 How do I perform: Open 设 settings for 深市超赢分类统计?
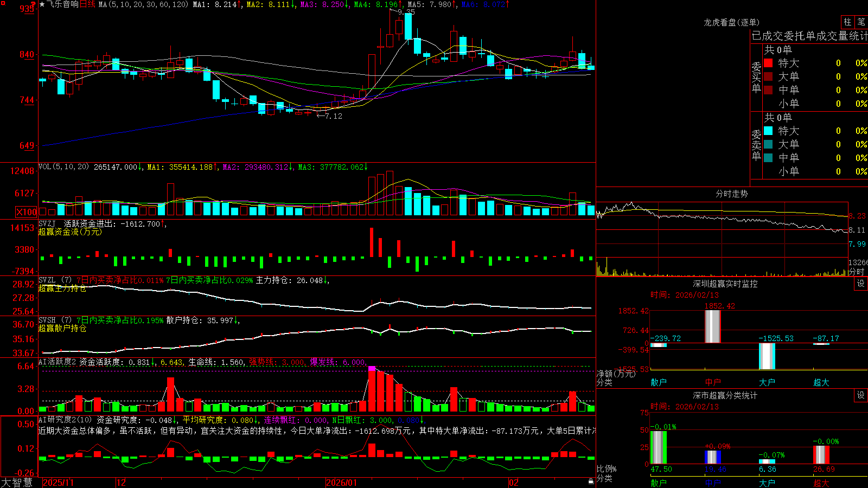(x=861, y=395)
